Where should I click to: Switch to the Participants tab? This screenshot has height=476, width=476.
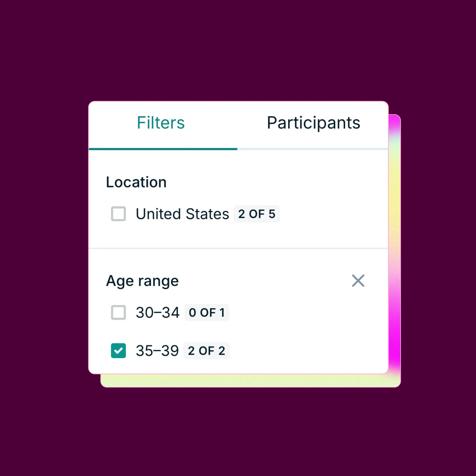313,123
